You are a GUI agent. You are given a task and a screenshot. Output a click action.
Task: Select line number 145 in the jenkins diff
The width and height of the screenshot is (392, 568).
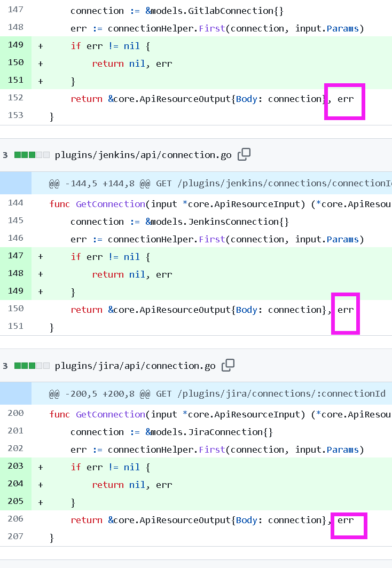tap(15, 220)
